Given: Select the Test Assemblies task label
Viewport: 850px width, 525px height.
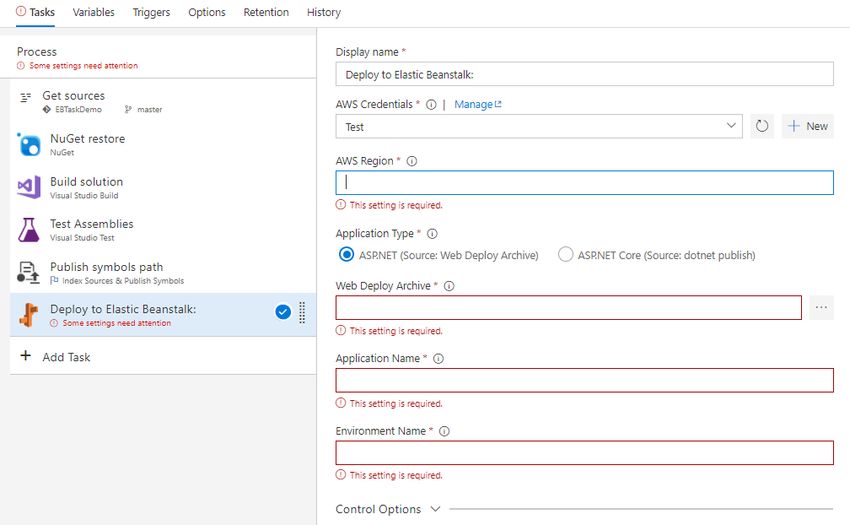Looking at the screenshot, I should [x=92, y=223].
